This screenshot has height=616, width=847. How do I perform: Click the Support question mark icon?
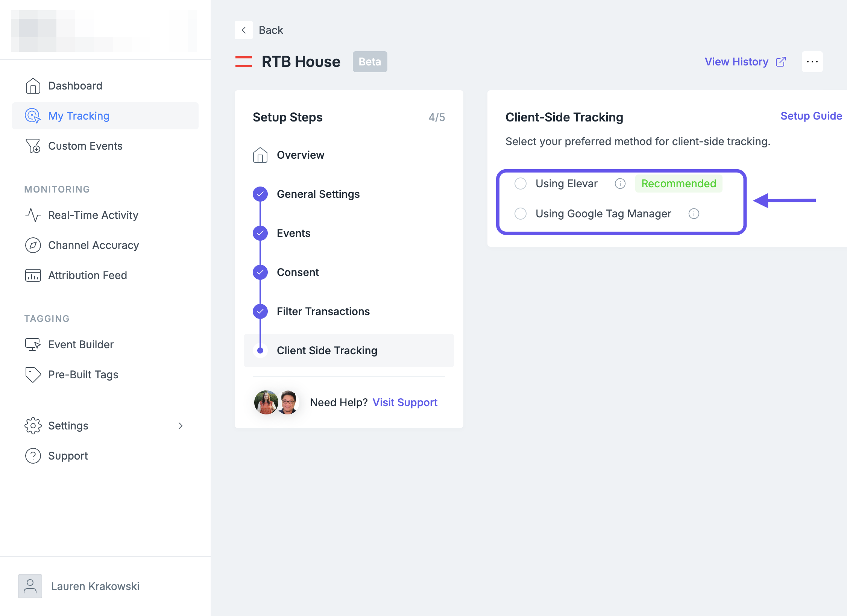point(33,456)
